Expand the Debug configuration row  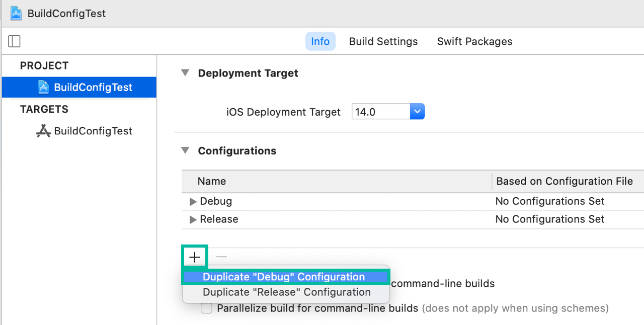pyautogui.click(x=193, y=202)
